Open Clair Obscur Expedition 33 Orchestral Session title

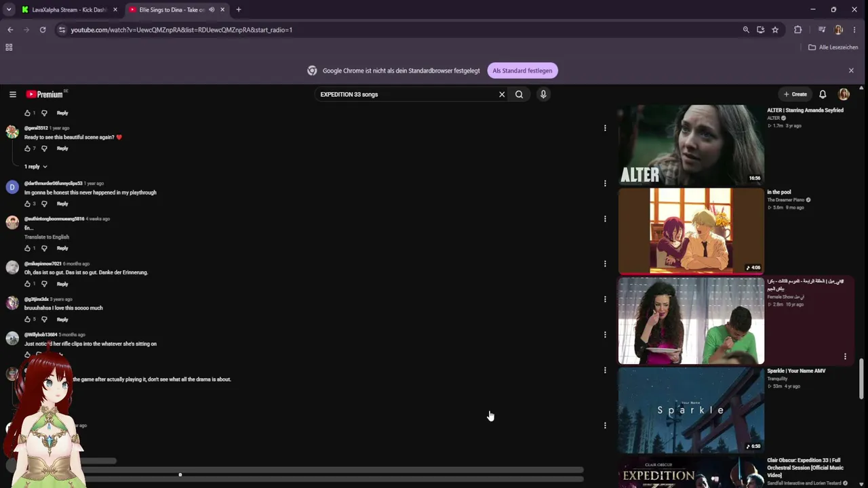(805, 468)
